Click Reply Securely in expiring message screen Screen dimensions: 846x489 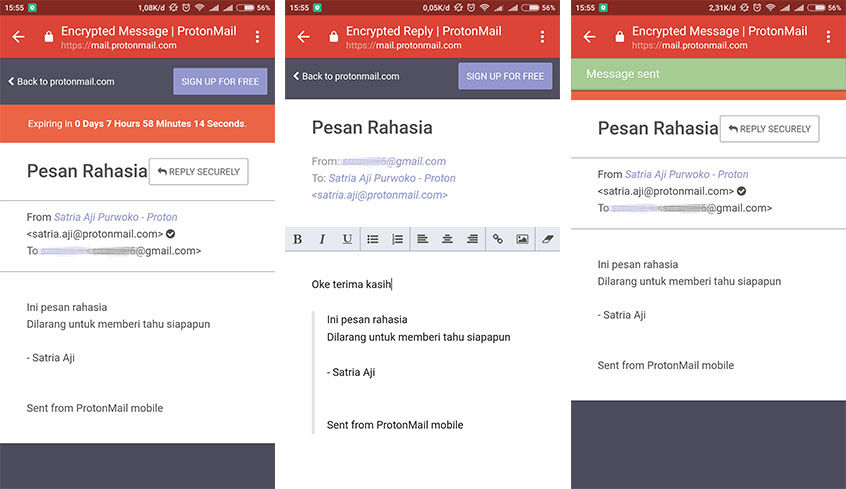(199, 172)
